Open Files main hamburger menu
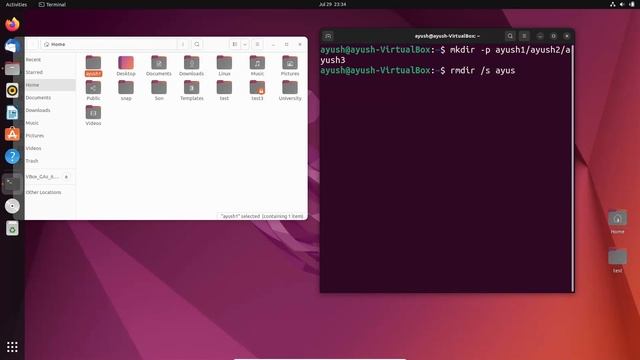 click(x=258, y=44)
